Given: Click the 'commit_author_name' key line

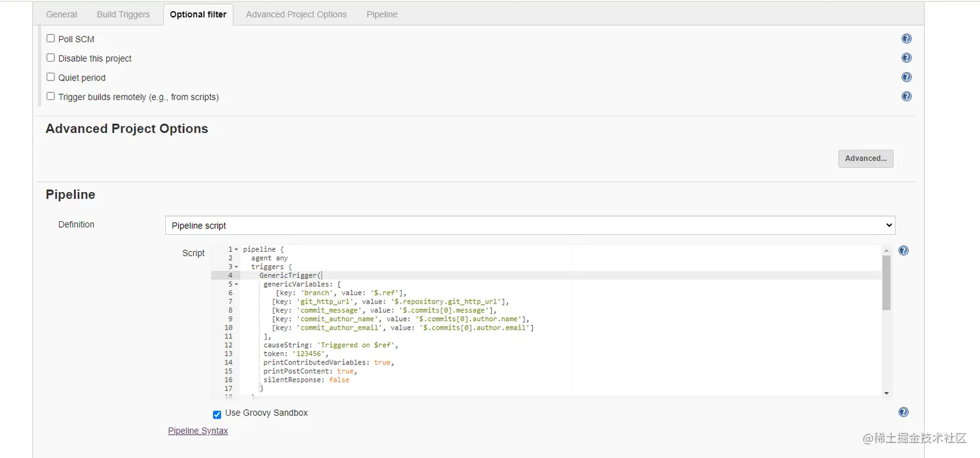Looking at the screenshot, I should point(401,319).
